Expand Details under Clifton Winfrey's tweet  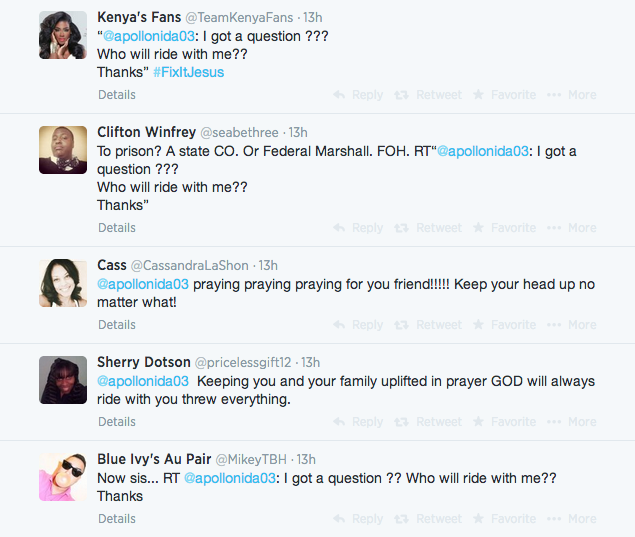point(117,228)
